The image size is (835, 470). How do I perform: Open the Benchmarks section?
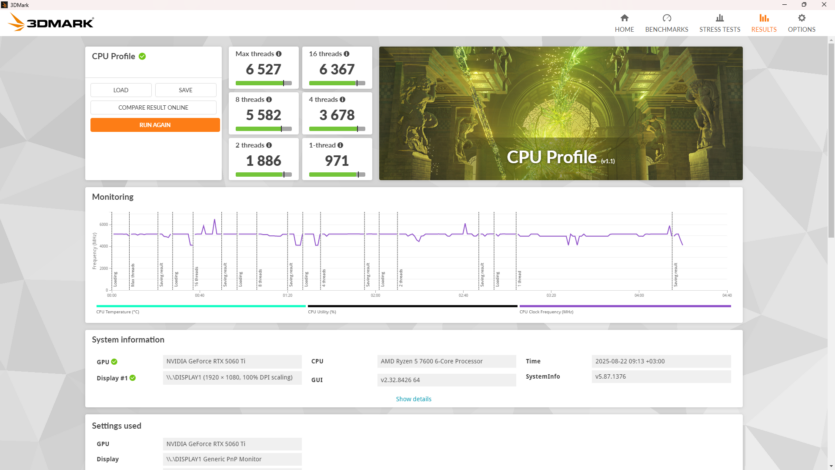[666, 23]
